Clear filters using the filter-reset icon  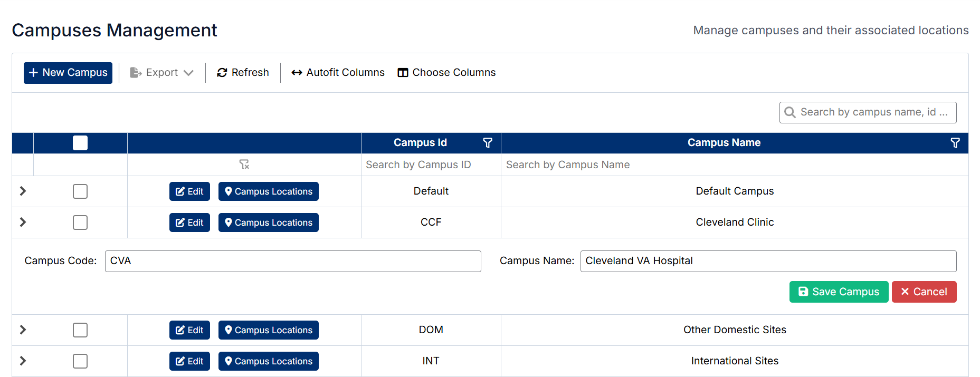pyautogui.click(x=244, y=165)
